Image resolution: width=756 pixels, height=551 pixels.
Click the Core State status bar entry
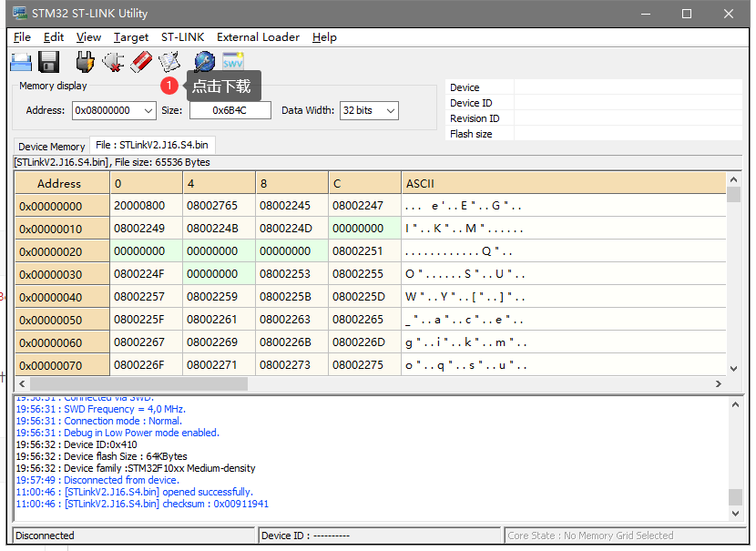[624, 536]
